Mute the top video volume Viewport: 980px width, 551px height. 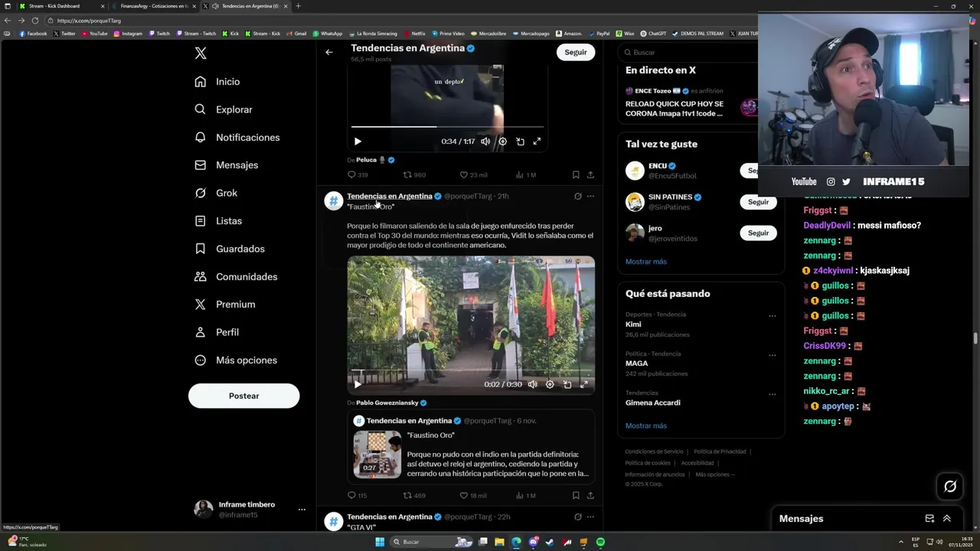click(x=485, y=142)
